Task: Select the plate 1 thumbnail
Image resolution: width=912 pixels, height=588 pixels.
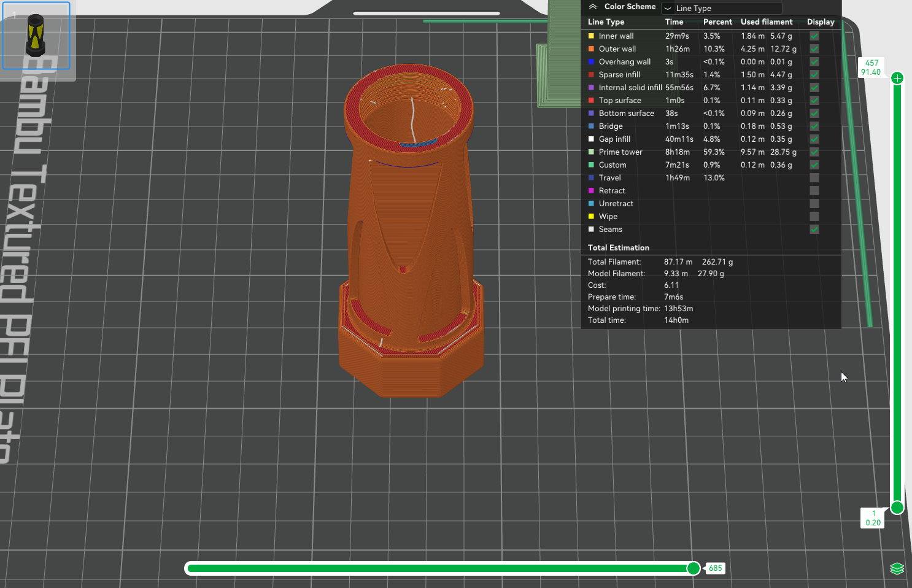Action: 36,36
